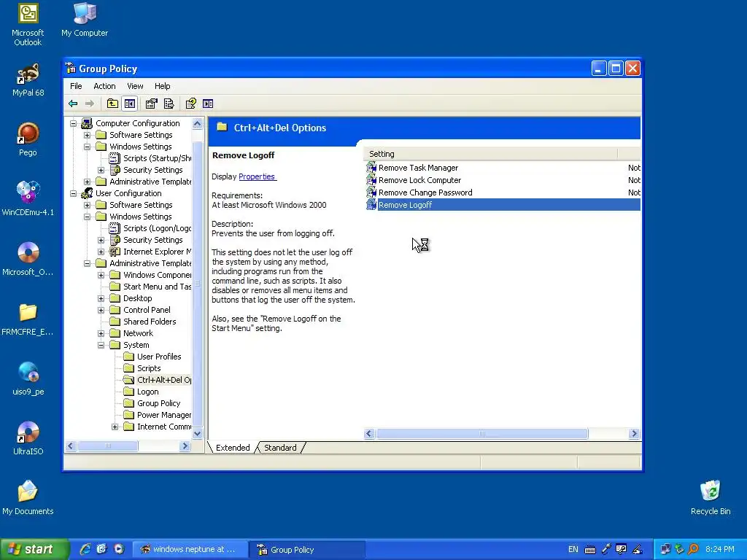Viewport: 747px width, 560px height.
Task: Click EN language indicator
Action: [573, 550]
